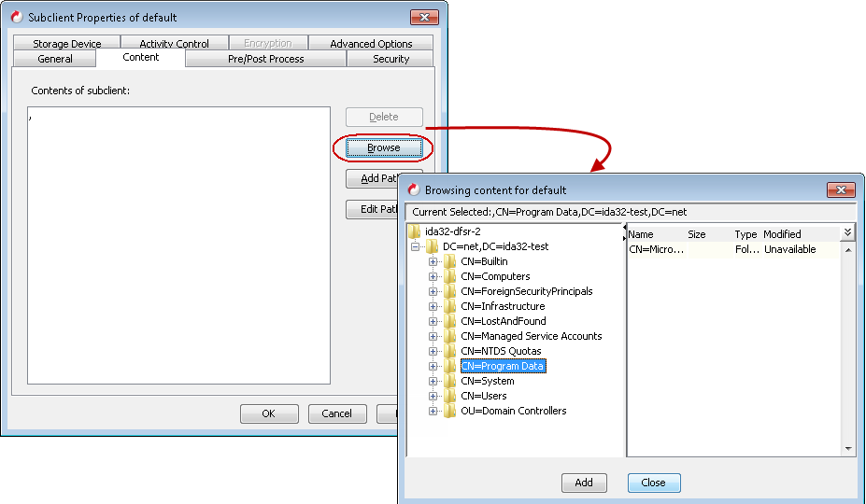
Task: Open the Pre/Post Process tab
Action: pos(265,59)
